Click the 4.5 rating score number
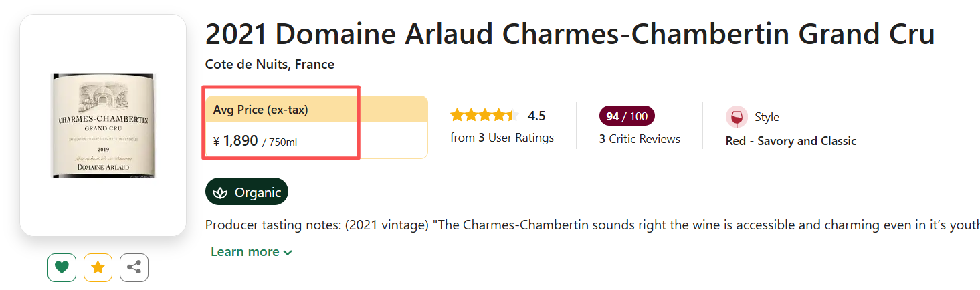Screen dimensions: 980x290 (x=536, y=116)
